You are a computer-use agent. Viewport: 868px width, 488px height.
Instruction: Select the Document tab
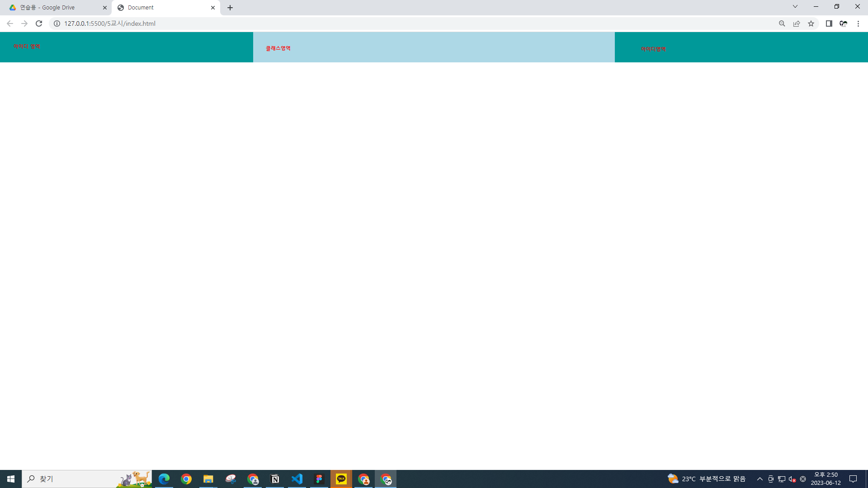(163, 8)
